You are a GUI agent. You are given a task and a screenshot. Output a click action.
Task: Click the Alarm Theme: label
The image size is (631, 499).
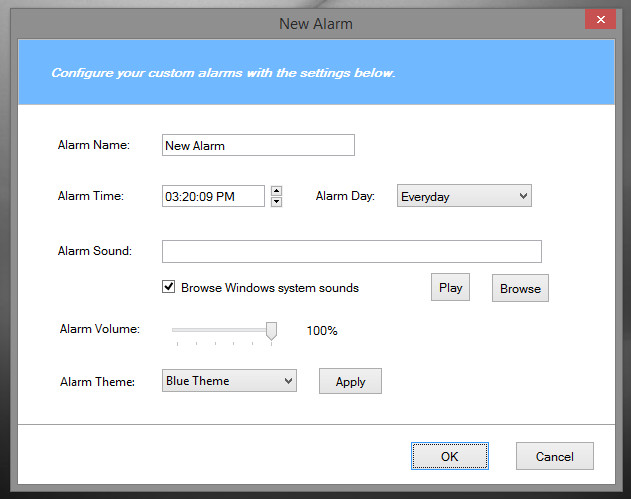point(97,381)
